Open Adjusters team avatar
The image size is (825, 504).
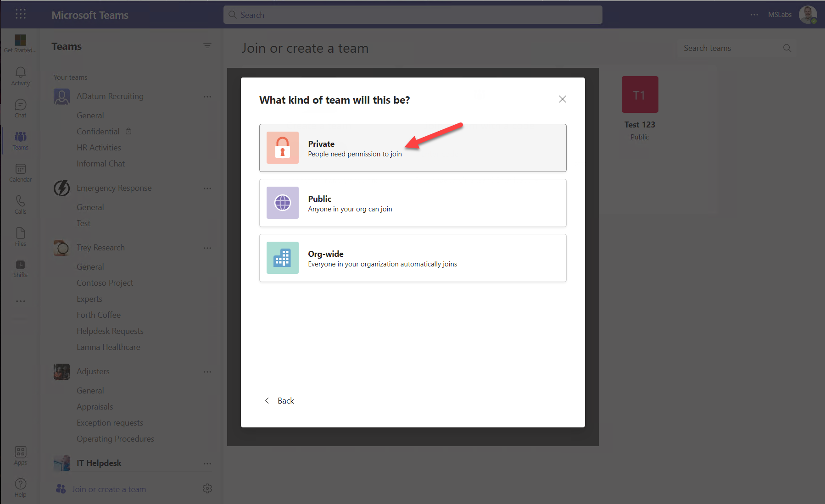pos(61,371)
